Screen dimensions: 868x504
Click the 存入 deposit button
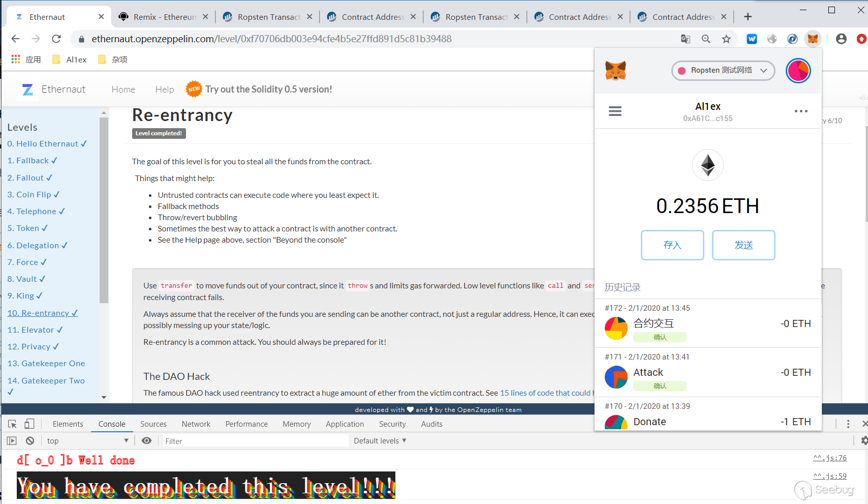coord(672,245)
